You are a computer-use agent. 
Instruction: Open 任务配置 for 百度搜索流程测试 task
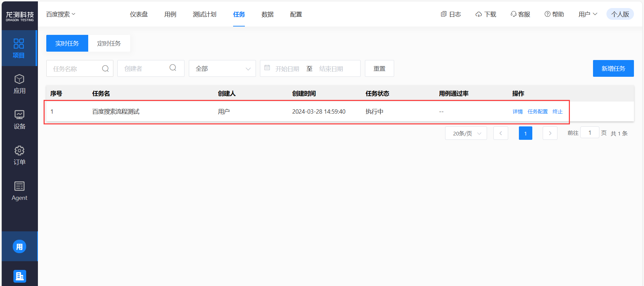[538, 112]
